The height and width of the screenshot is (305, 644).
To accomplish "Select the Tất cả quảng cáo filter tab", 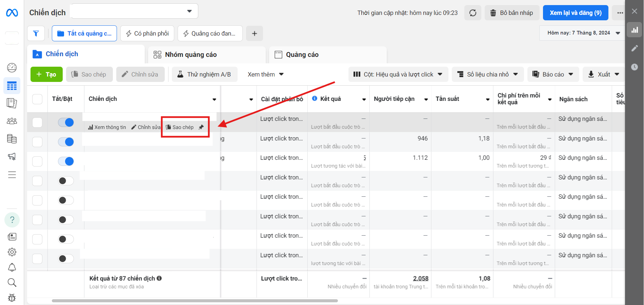I will 84,34.
